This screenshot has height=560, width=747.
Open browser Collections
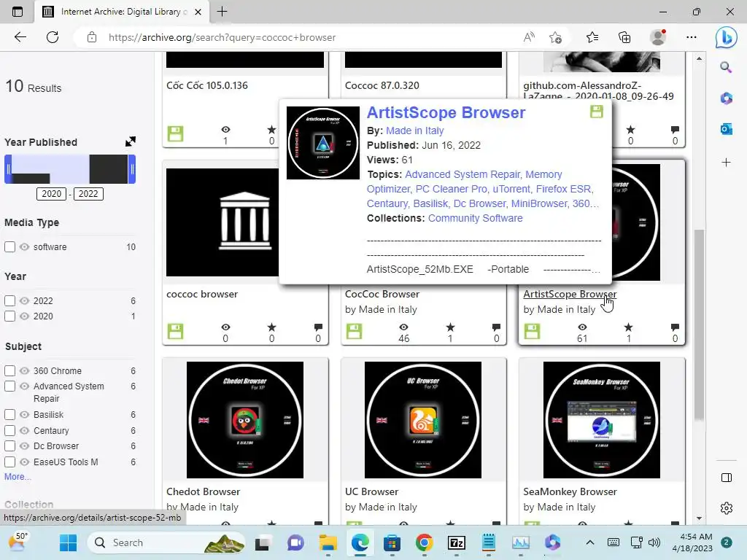(x=624, y=37)
